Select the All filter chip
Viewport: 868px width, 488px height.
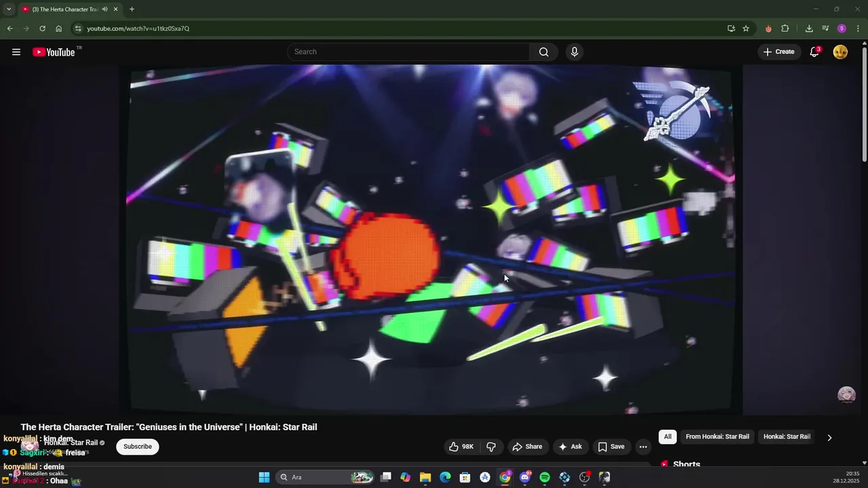point(667,437)
